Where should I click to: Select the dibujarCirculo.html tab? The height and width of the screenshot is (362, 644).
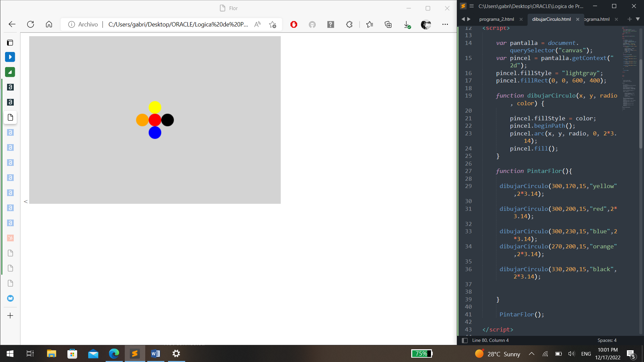pyautogui.click(x=551, y=19)
